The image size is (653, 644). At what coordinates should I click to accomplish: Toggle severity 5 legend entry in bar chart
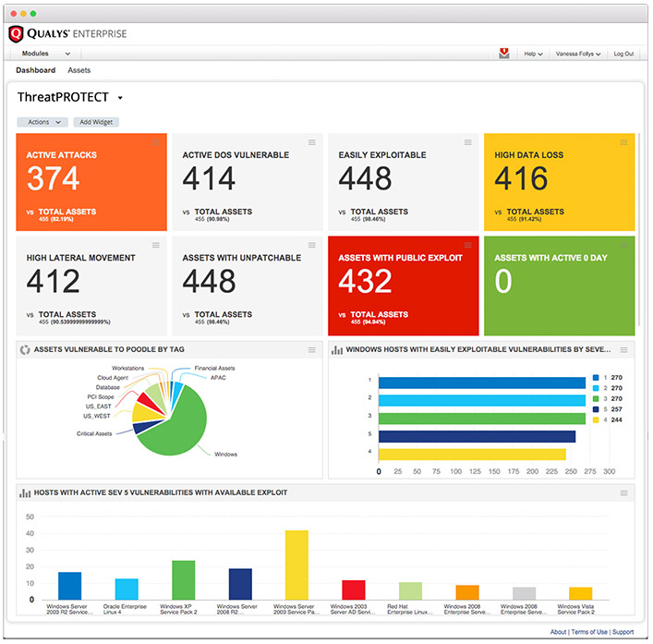tap(605, 408)
